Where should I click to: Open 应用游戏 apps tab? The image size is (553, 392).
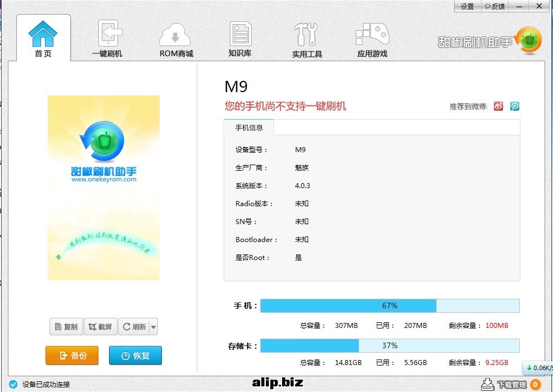(x=372, y=39)
